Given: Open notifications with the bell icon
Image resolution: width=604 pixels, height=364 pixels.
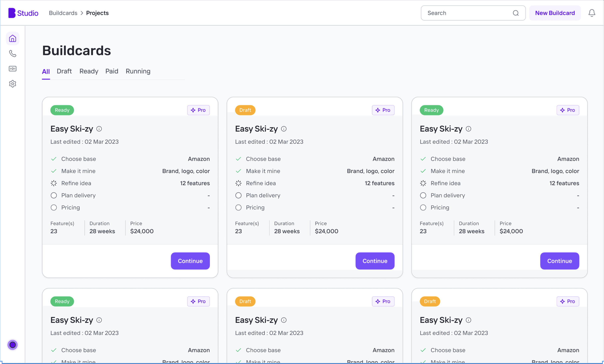Looking at the screenshot, I should (592, 13).
